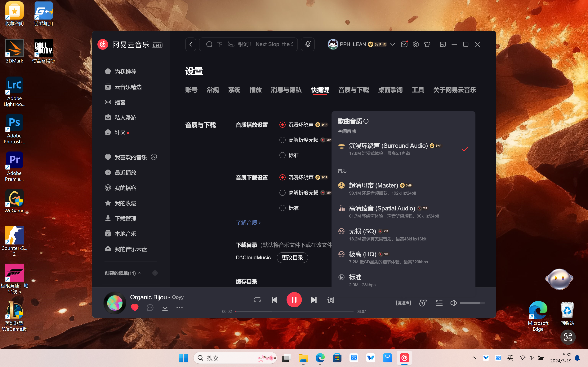
Task: Click 音质与下载 tab in settings
Action: coord(354,90)
